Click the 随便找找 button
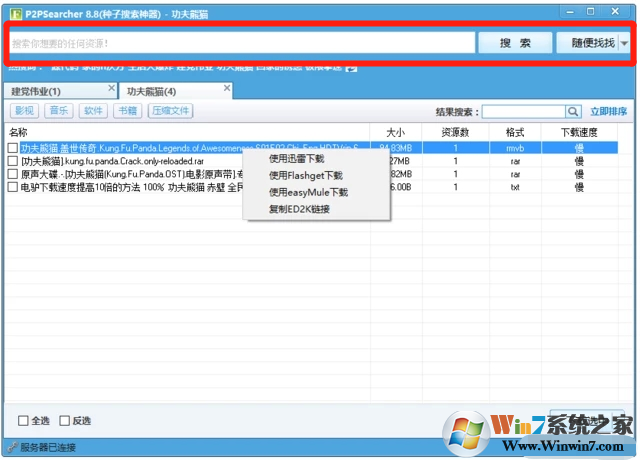The width and height of the screenshot is (640, 460). [x=589, y=43]
